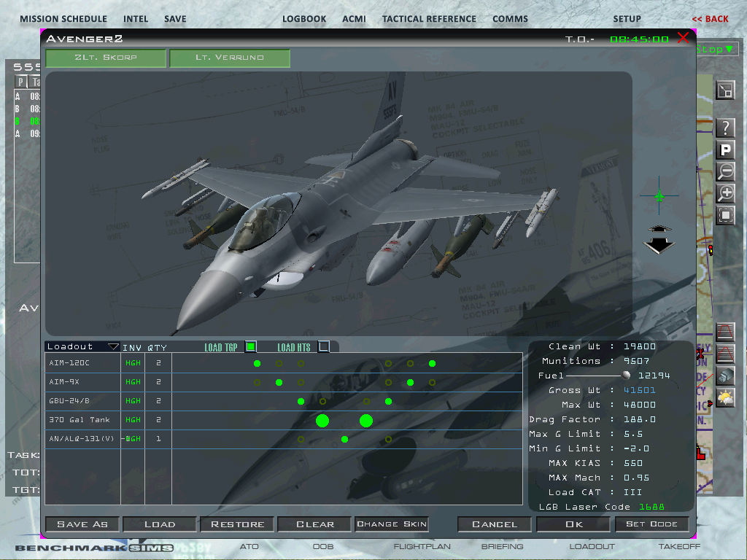Toggle filled AIM-120C dot on right wingtip station
Image resolution: width=747 pixels, height=560 pixels.
[x=432, y=363]
